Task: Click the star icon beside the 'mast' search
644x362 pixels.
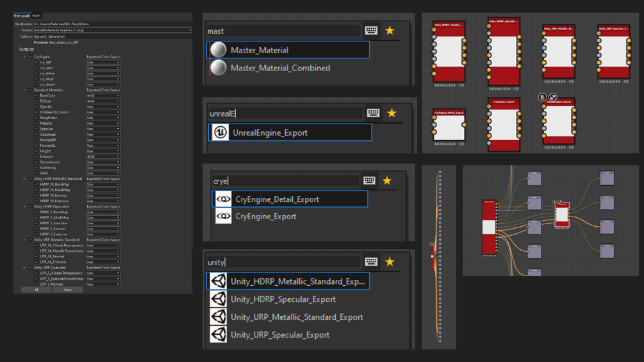Action: click(390, 30)
